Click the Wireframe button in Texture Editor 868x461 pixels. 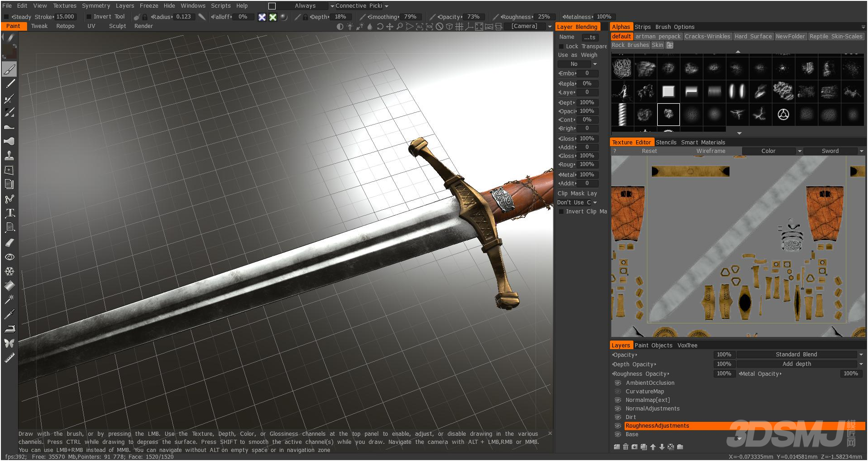click(x=711, y=151)
